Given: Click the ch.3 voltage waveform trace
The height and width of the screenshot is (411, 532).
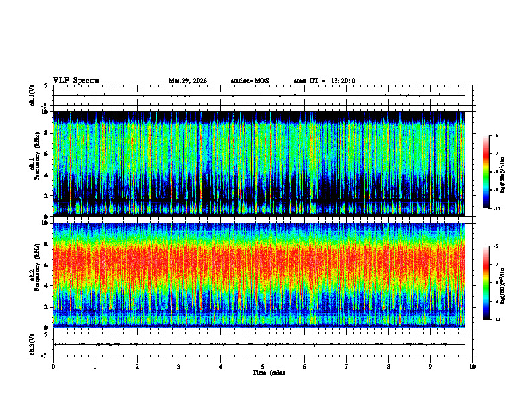Looking at the screenshot, I should (x=259, y=345).
